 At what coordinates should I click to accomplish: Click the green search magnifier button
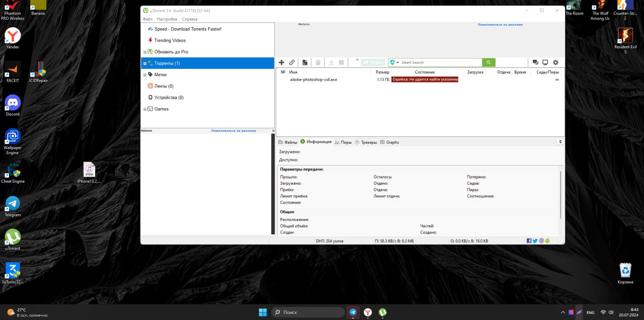[489, 62]
